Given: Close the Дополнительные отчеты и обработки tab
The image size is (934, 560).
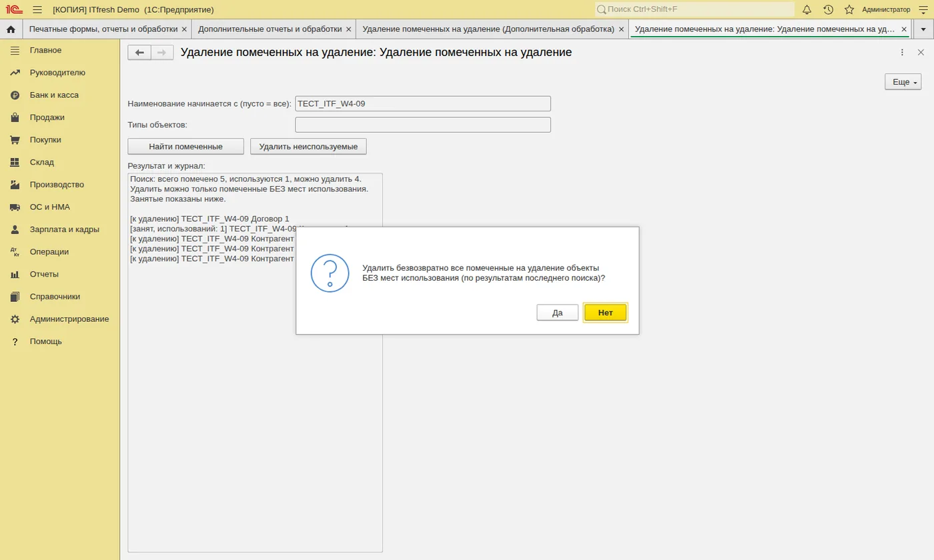Looking at the screenshot, I should 348,29.
